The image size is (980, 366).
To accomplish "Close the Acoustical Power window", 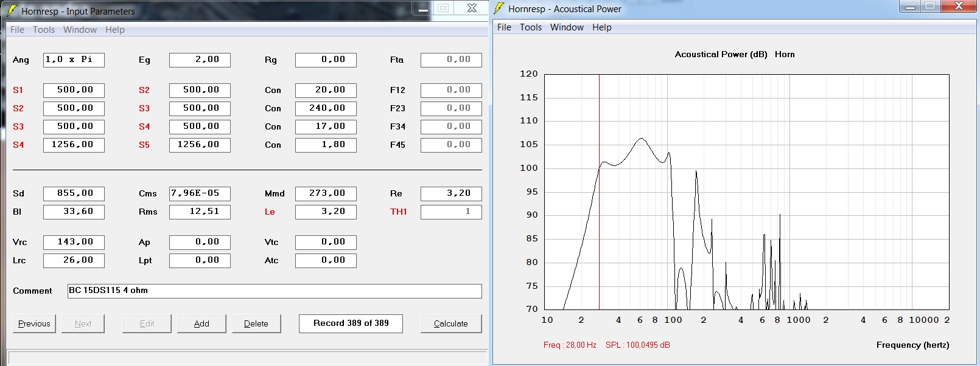I will click(x=959, y=6).
